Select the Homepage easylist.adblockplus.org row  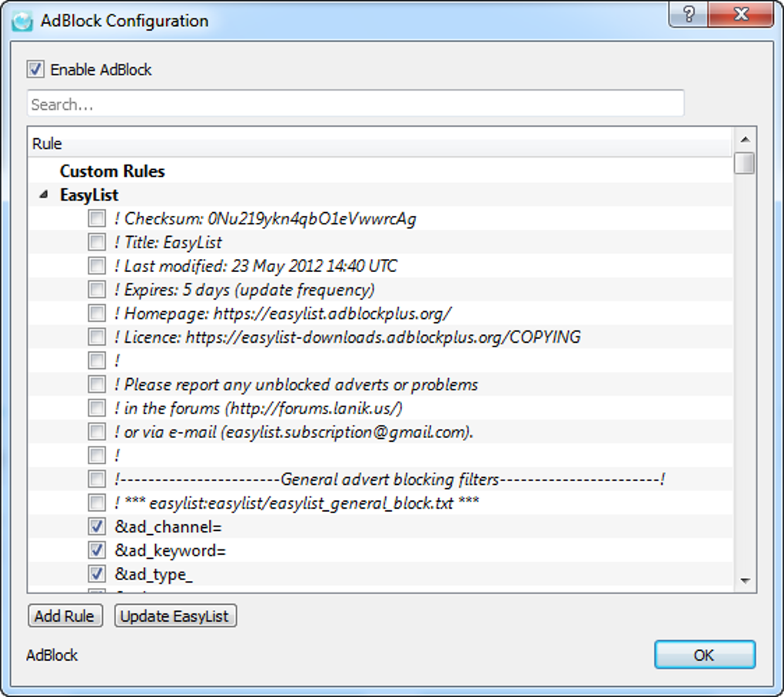[283, 314]
